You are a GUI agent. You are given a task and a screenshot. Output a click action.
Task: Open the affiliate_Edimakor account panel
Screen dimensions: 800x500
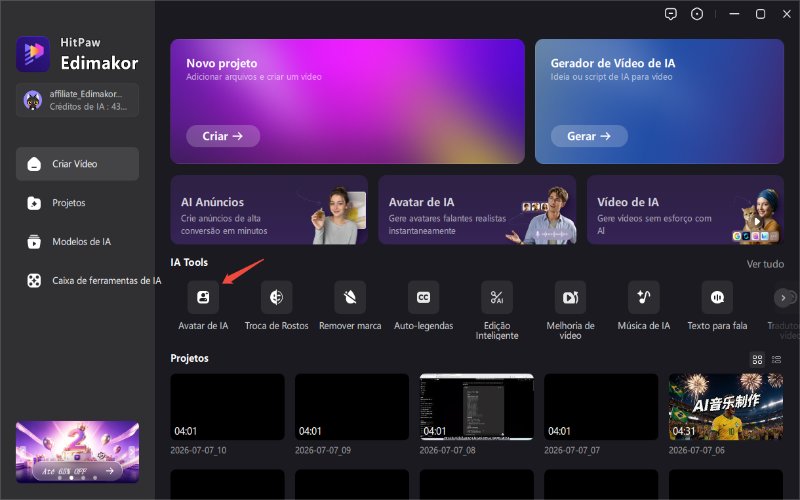click(x=77, y=100)
